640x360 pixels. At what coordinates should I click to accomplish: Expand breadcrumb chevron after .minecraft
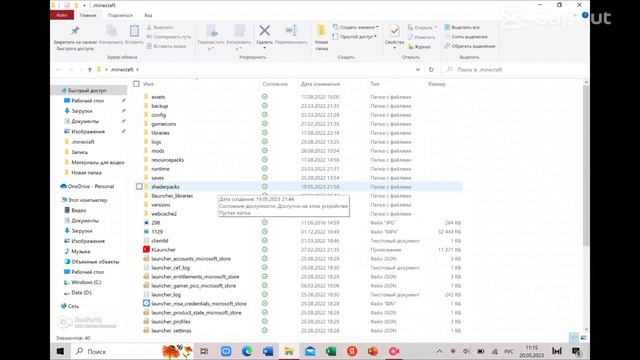[x=138, y=70]
